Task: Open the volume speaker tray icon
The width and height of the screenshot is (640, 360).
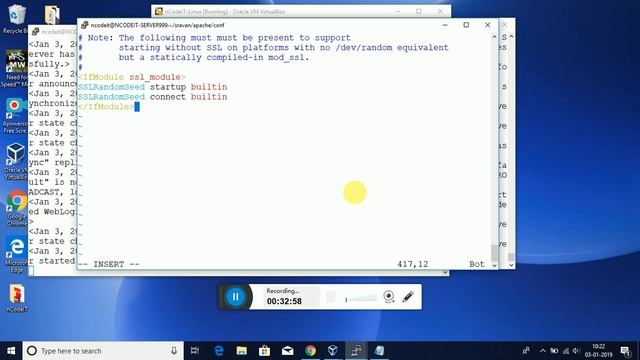Action: pyautogui.click(x=576, y=351)
